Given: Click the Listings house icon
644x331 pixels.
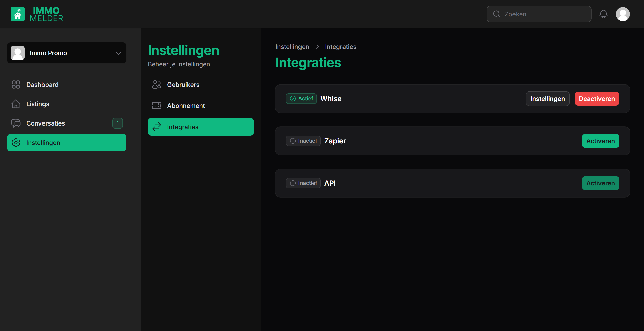Looking at the screenshot, I should 16,104.
